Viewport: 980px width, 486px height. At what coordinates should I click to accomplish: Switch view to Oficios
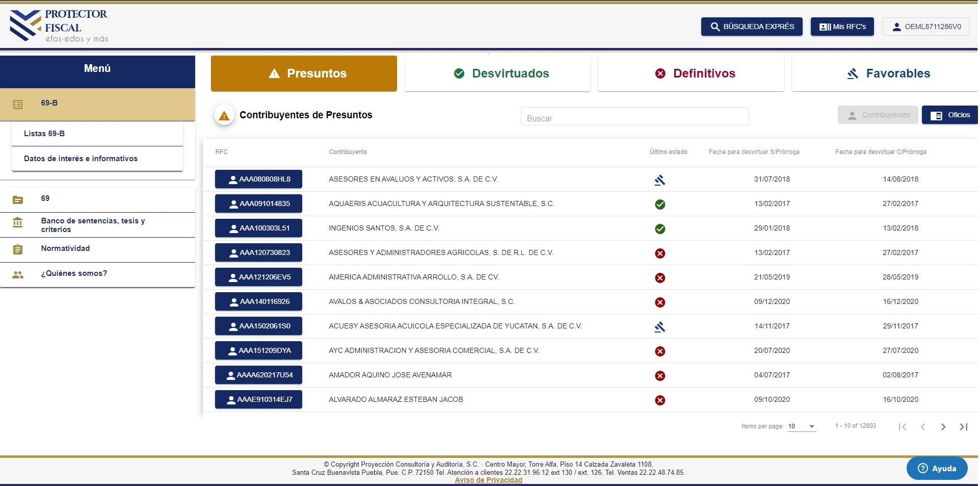click(x=949, y=115)
